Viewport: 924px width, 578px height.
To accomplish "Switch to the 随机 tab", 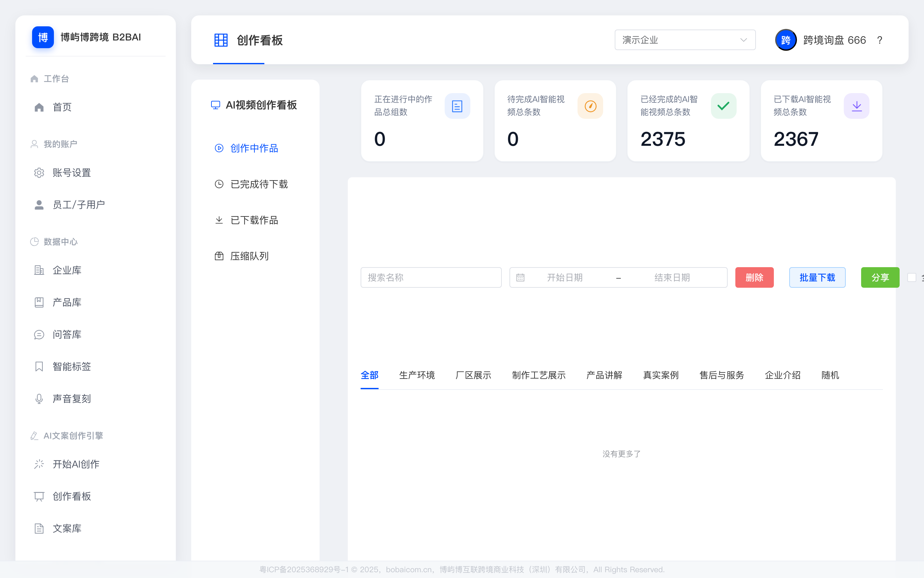I will [x=830, y=375].
